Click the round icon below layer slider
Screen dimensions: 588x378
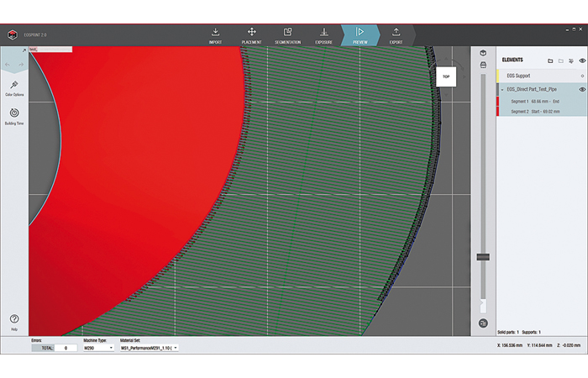click(x=483, y=323)
